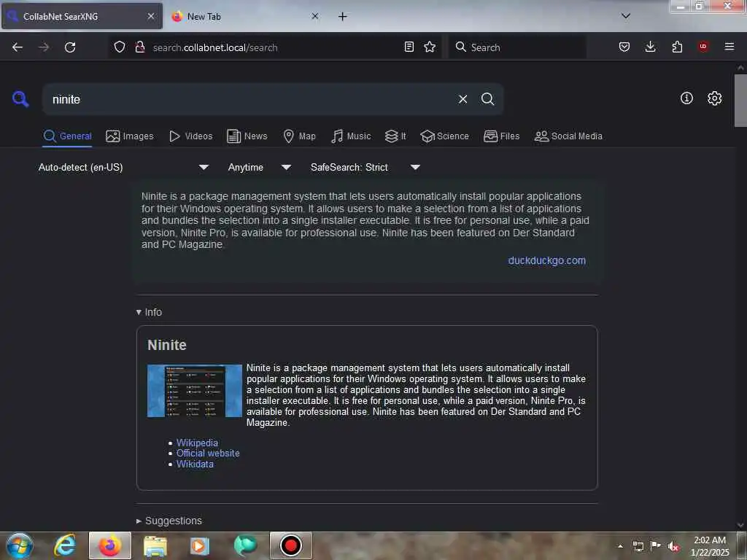This screenshot has height=560, width=747.
Task: Collapse the Info section
Action: tap(149, 312)
